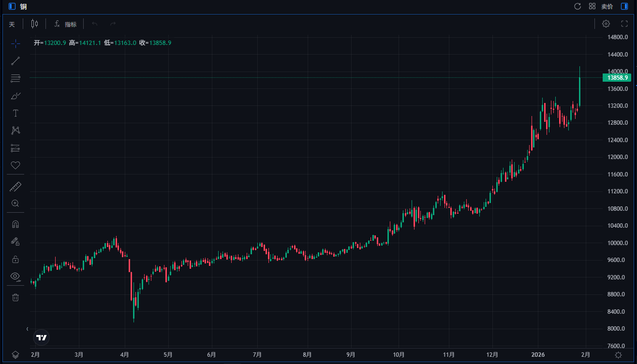
Task: Delete drawings with the trash icon
Action: pos(15,297)
